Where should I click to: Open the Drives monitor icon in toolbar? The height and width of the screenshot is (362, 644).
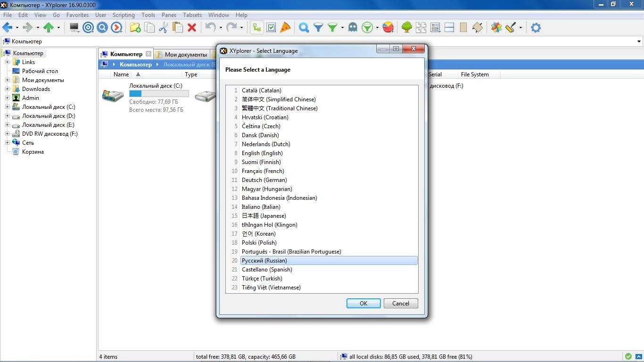coord(74,28)
